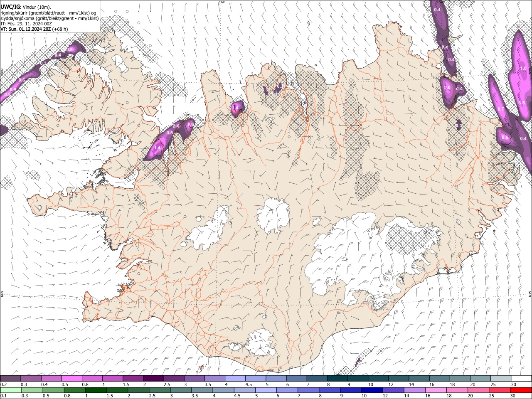The width and height of the screenshot is (532, 399).
Task: Click the 'UWC/IG: Vindur (10m)' title text
Action: (x=26, y=7)
